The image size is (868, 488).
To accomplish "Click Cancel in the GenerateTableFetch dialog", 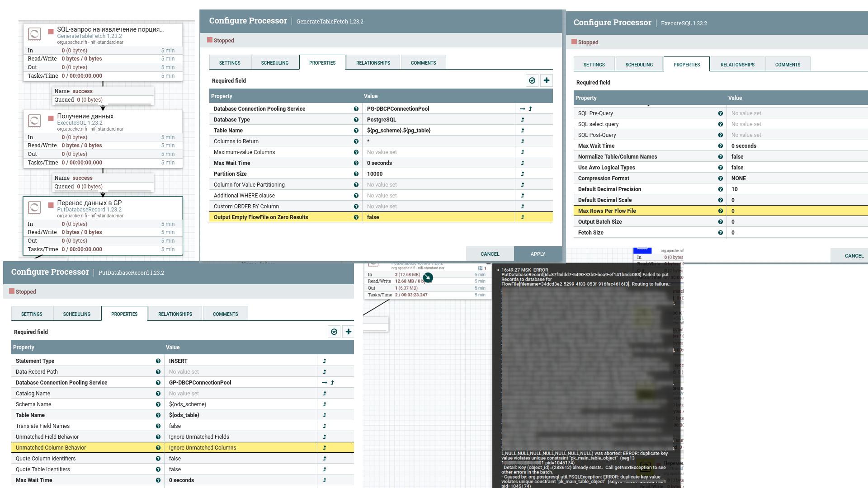I will [490, 254].
